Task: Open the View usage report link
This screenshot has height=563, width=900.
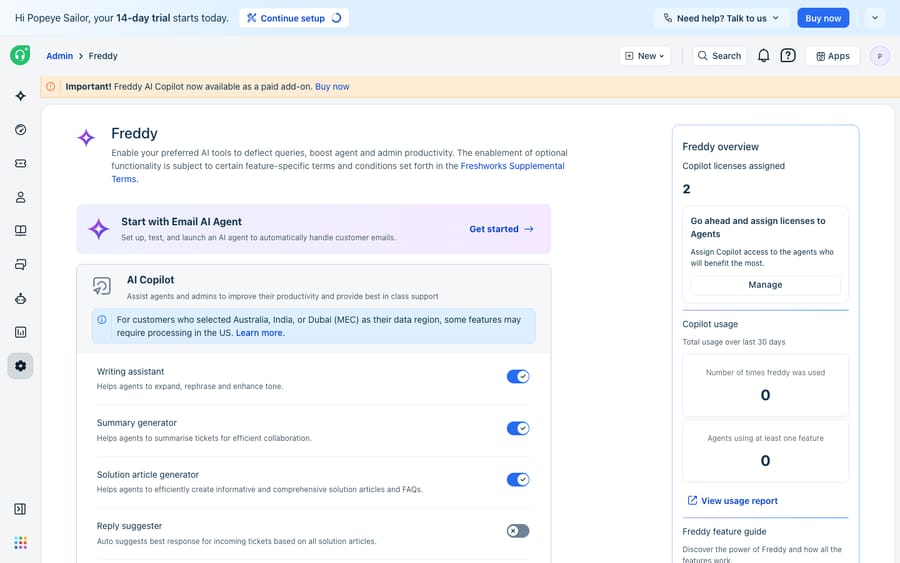Action: (732, 501)
